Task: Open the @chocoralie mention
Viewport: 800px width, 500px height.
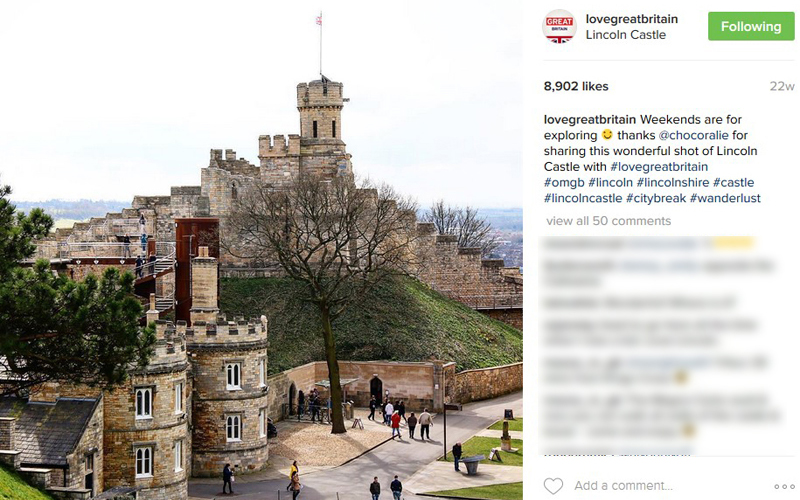Action: click(x=693, y=135)
